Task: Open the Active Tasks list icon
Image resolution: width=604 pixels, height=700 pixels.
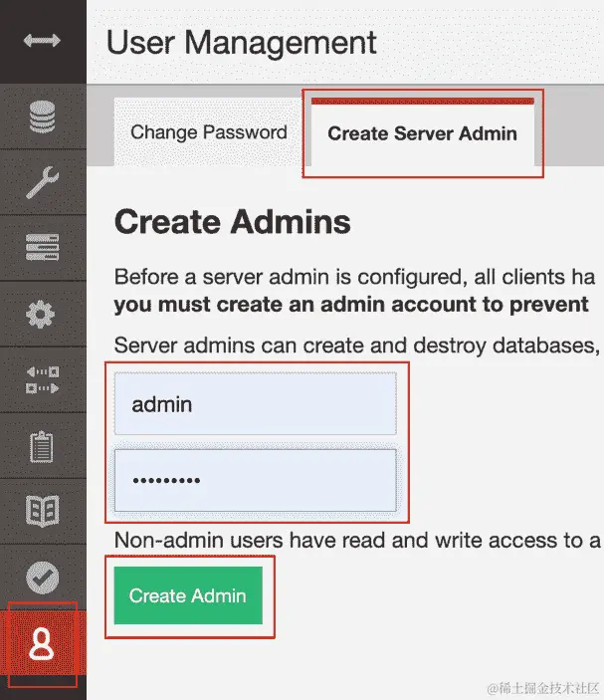Action: click(x=42, y=247)
